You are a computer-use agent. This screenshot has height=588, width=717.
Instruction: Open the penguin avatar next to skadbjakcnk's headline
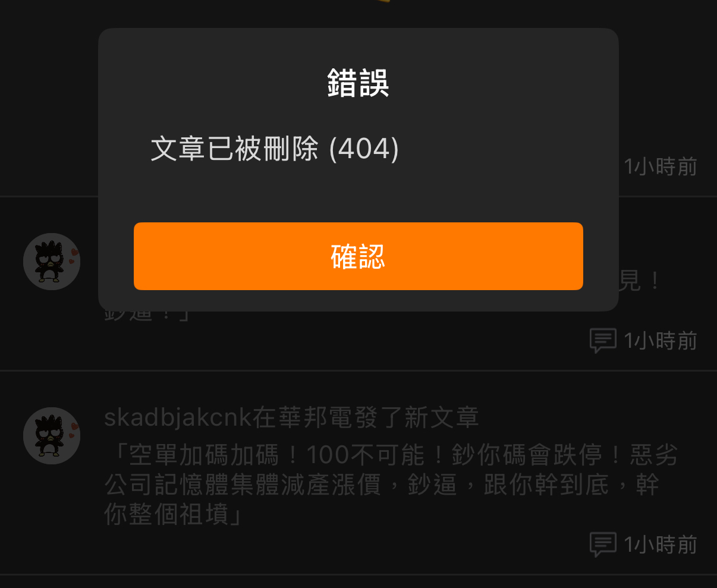[52, 436]
